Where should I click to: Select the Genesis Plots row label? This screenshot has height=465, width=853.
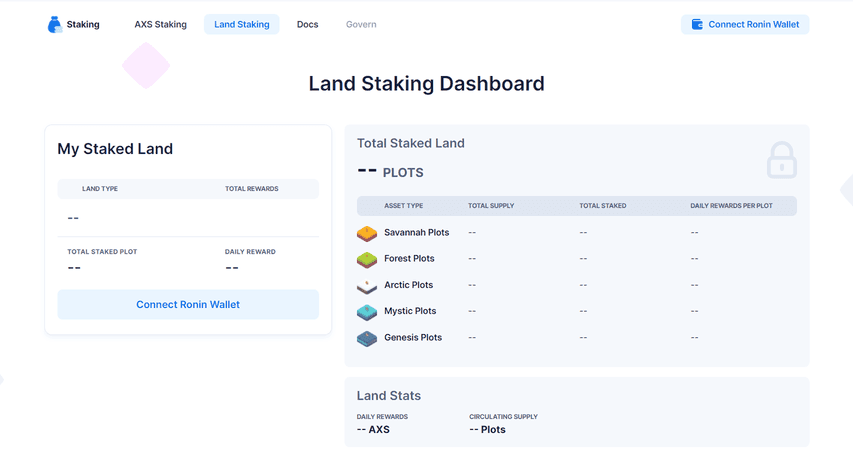(413, 337)
